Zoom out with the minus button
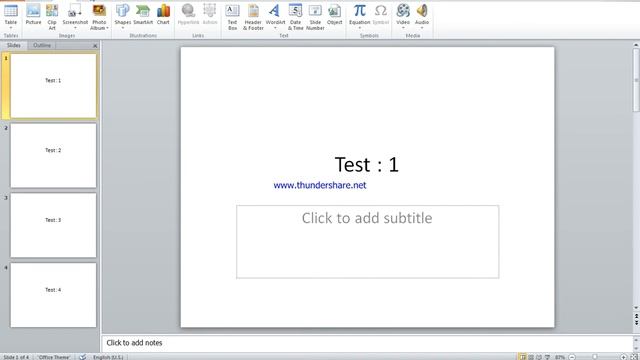The image size is (640, 360). pyautogui.click(x=572, y=357)
